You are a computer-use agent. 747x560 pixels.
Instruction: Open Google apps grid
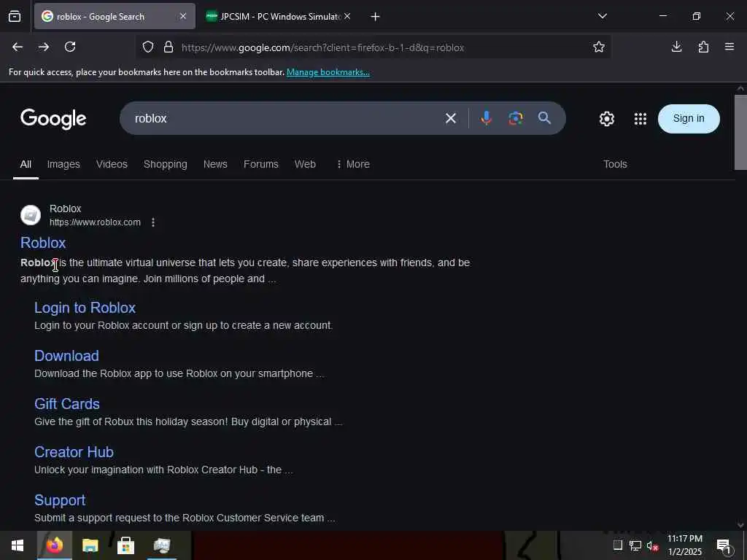coord(640,119)
